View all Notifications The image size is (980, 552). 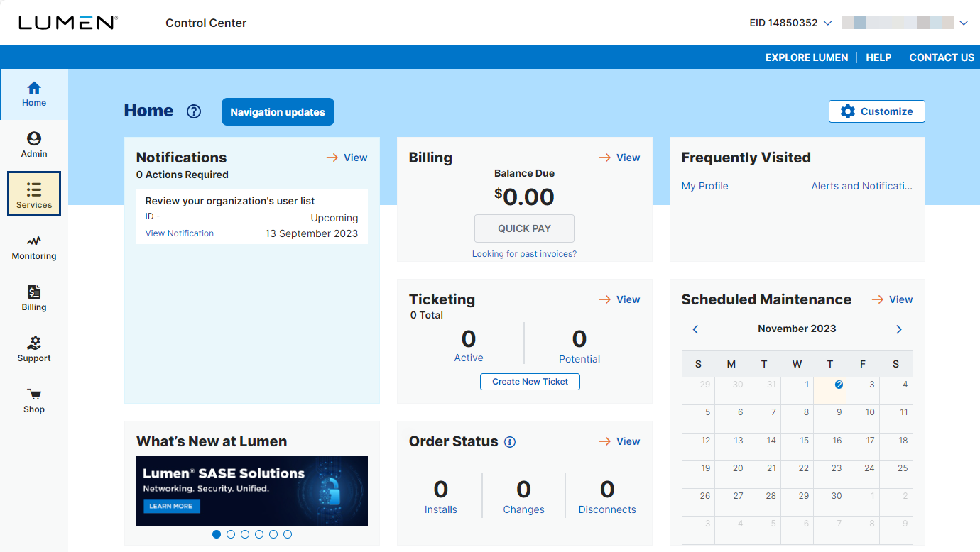pos(347,158)
